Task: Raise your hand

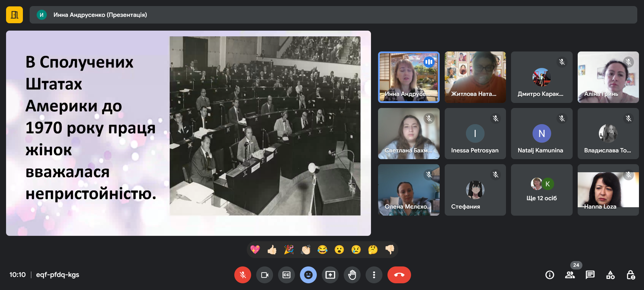Action: coord(352,275)
